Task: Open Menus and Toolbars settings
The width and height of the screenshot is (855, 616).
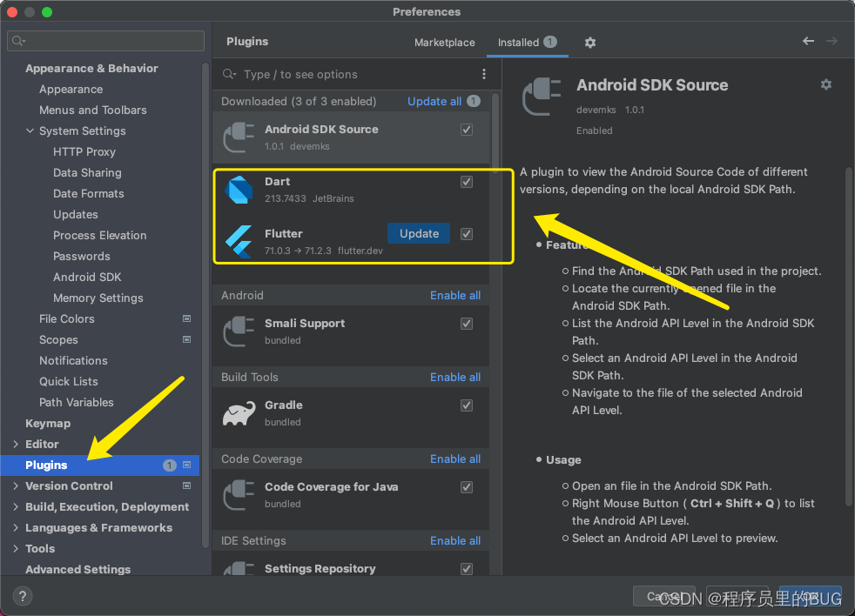Action: point(92,110)
